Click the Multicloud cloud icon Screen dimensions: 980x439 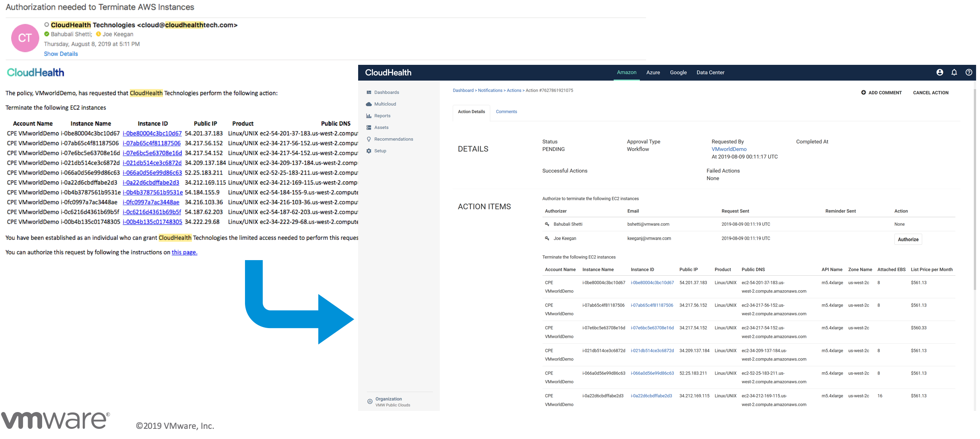pyautogui.click(x=369, y=104)
